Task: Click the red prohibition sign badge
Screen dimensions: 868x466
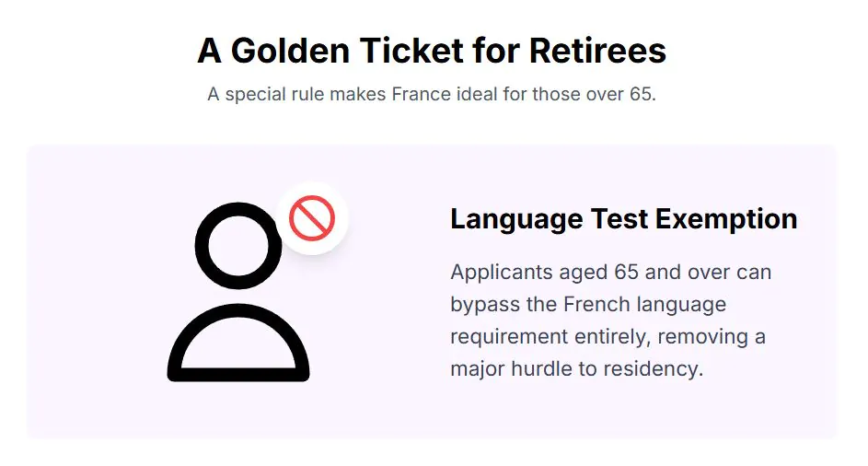Action: coord(312,219)
